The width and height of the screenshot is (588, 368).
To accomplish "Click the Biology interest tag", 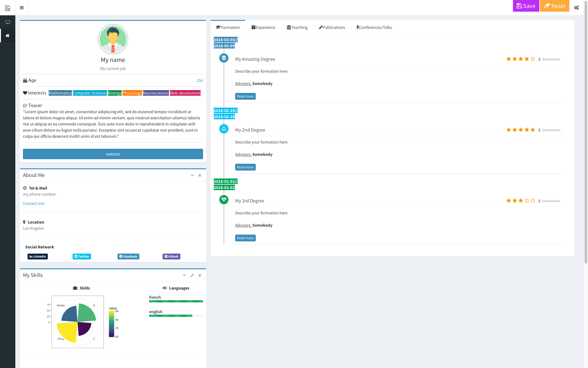I will [115, 93].
